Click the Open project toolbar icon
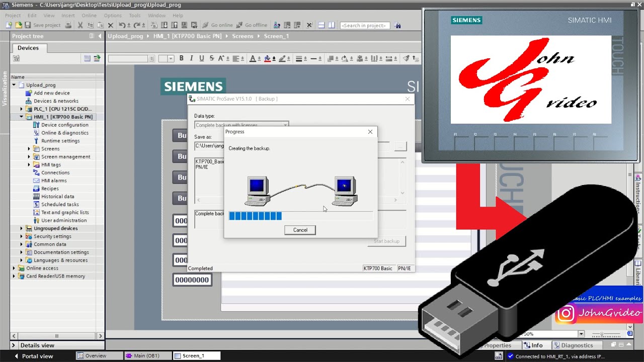 tap(18, 25)
